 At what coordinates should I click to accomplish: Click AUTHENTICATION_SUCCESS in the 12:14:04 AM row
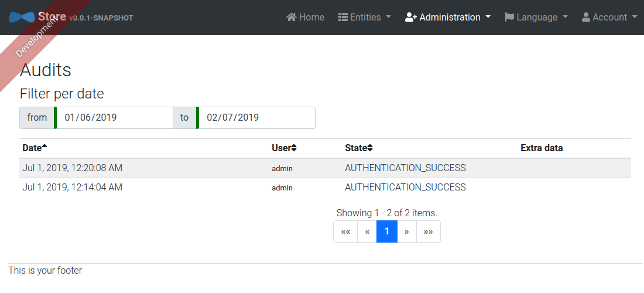[405, 187]
